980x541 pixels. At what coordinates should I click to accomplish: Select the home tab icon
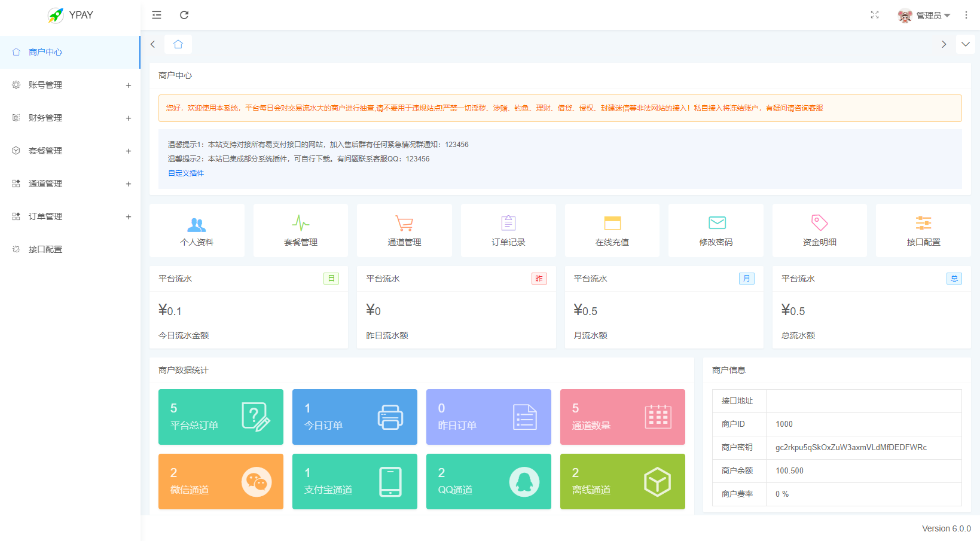(178, 44)
